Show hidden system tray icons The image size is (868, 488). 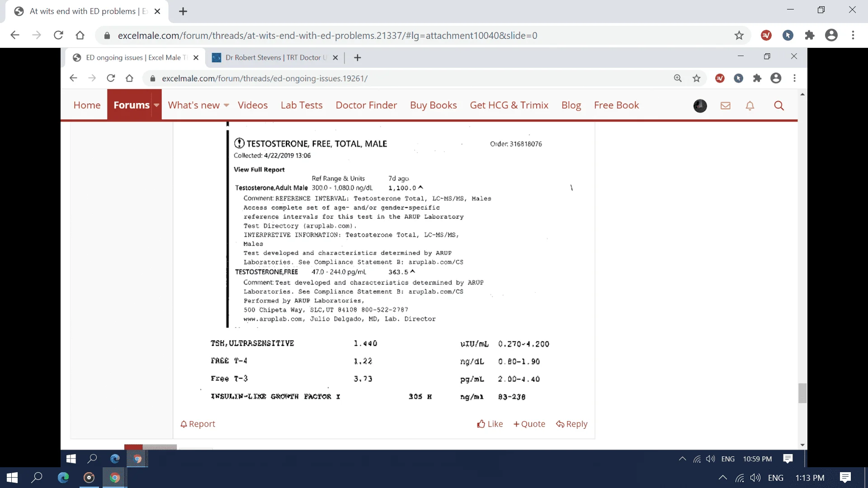pyautogui.click(x=722, y=478)
